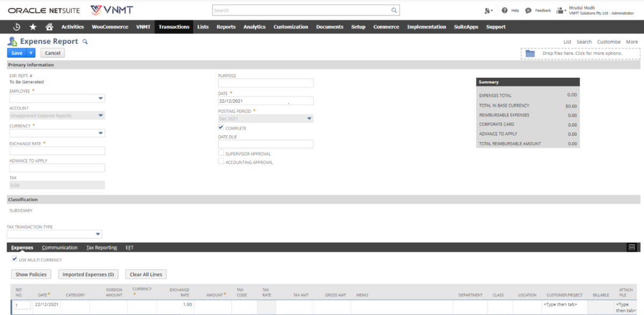This screenshot has height=315, width=644.
Task: Check the ACCOUNTING APPROVAL box
Action: click(221, 162)
